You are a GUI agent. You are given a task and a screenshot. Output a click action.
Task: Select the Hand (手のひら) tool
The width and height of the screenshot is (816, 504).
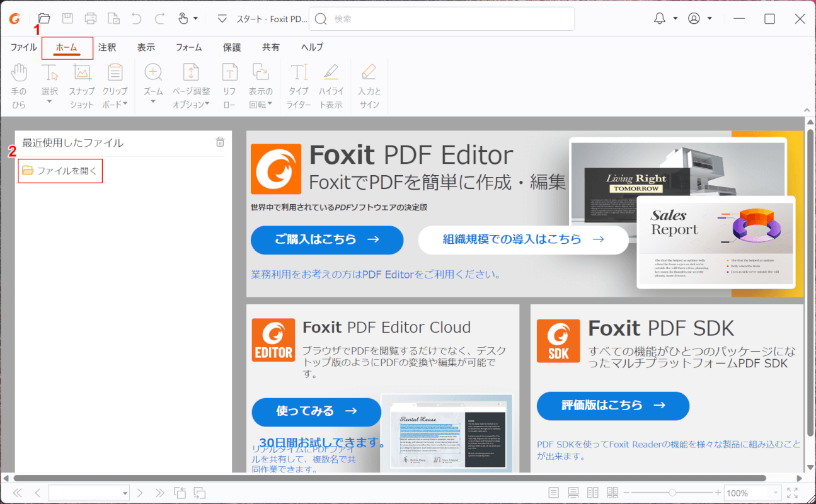click(19, 86)
